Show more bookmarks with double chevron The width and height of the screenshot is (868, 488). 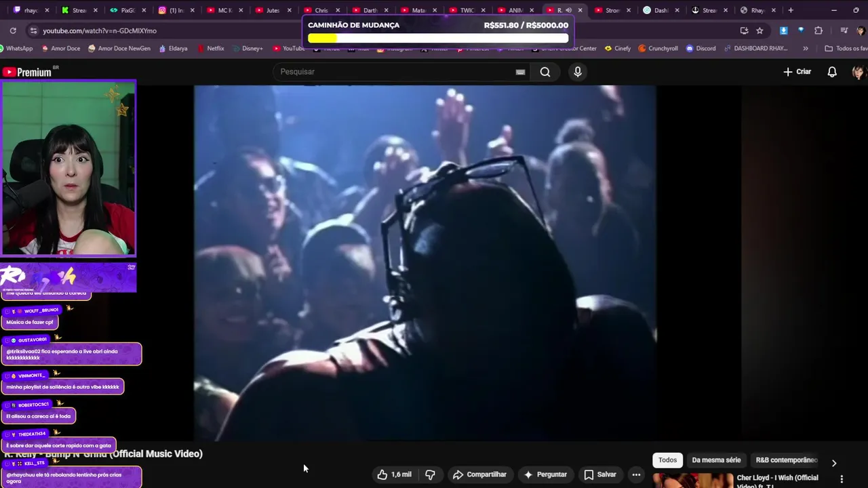point(806,48)
